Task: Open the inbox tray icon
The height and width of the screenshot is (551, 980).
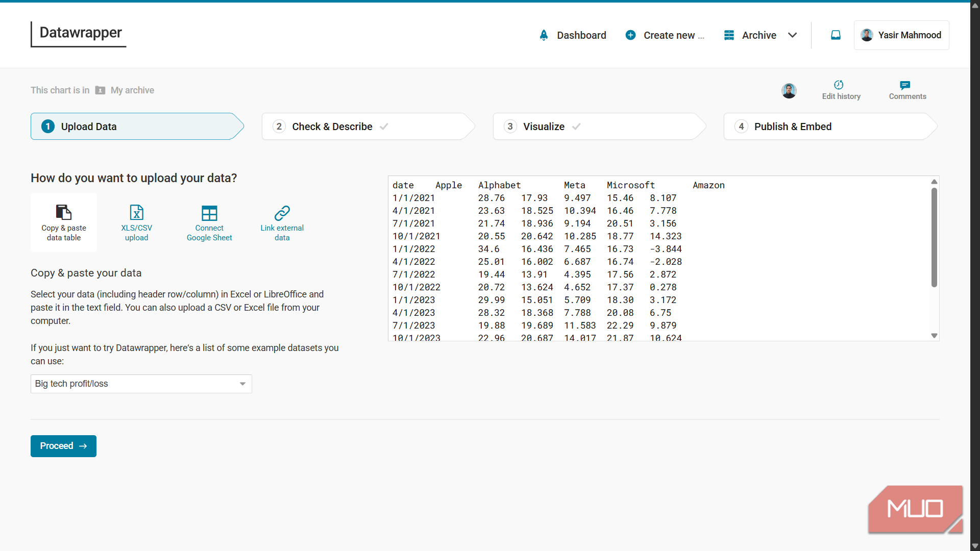Action: click(836, 35)
